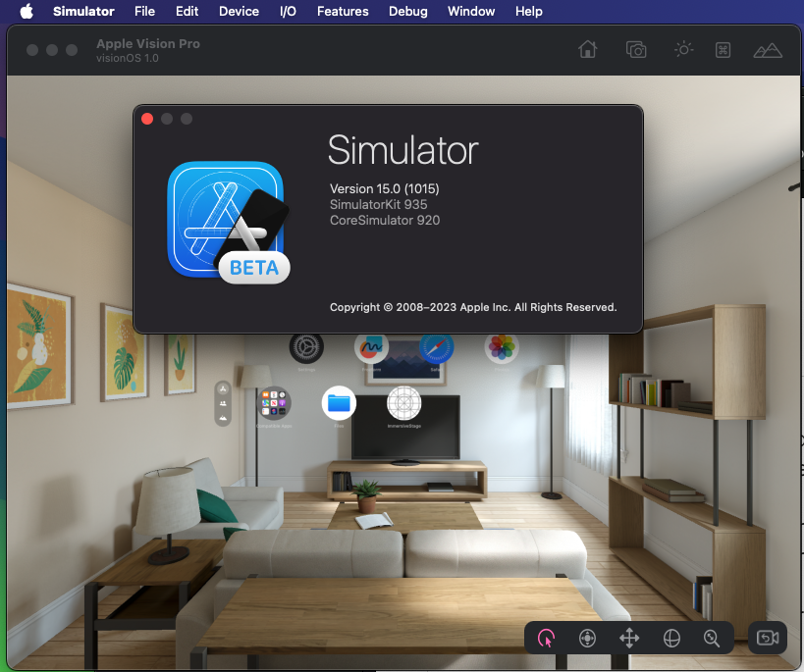Open the Photos app in visionOS
Image resolution: width=804 pixels, height=672 pixels.
click(502, 347)
